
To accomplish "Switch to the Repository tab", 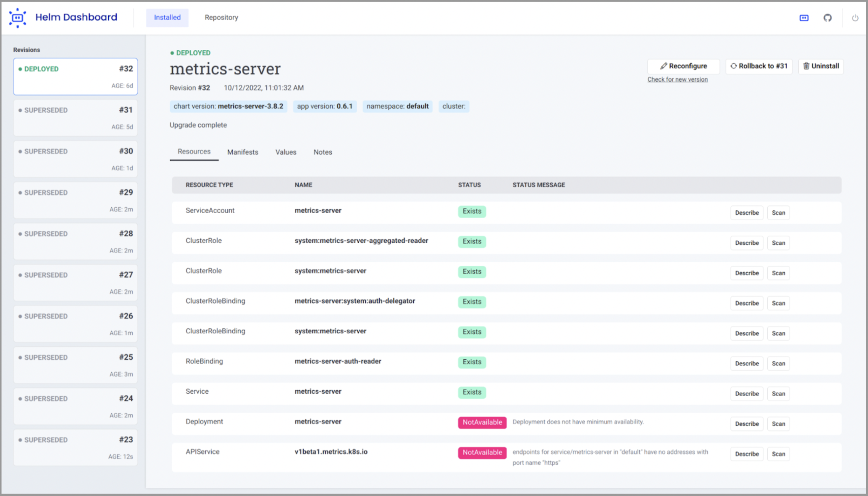I will (x=221, y=18).
